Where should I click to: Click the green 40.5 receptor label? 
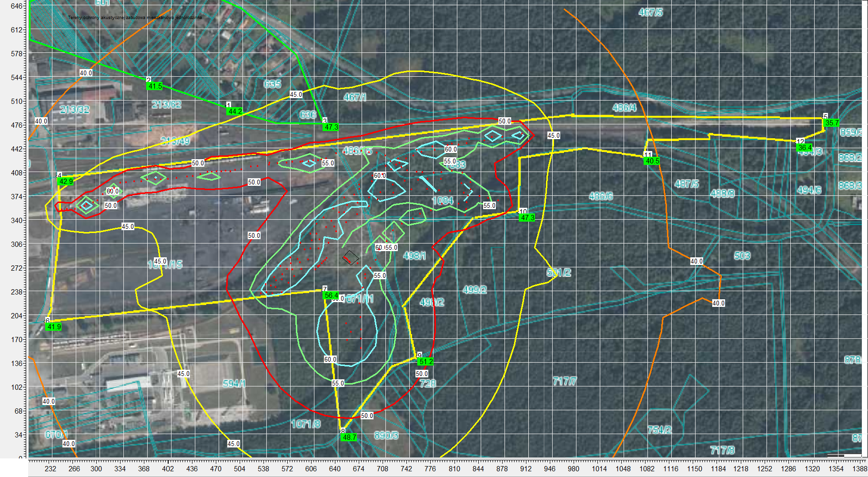tap(652, 161)
